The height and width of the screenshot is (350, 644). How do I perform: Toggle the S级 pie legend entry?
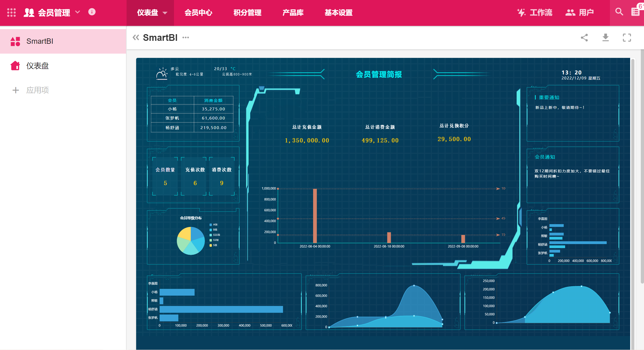[213, 245]
